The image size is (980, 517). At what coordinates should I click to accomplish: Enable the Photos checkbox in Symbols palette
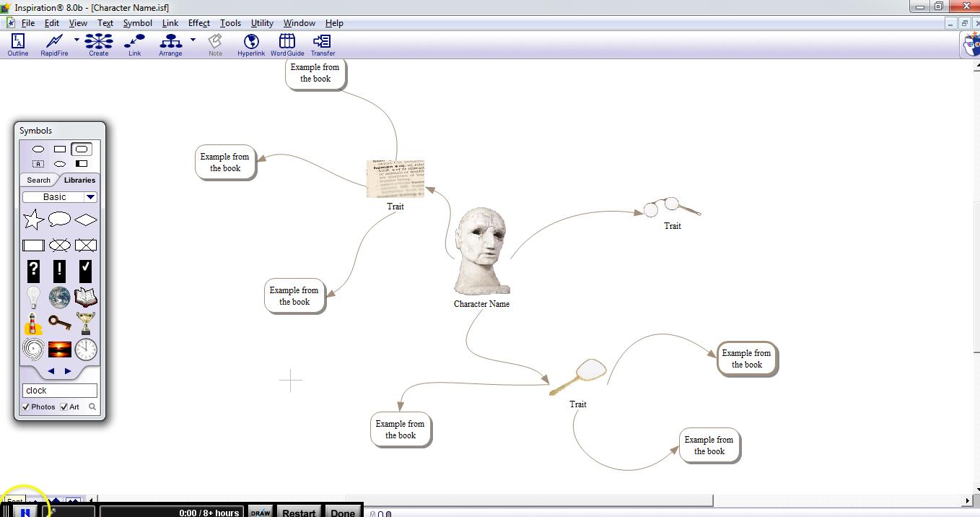27,407
